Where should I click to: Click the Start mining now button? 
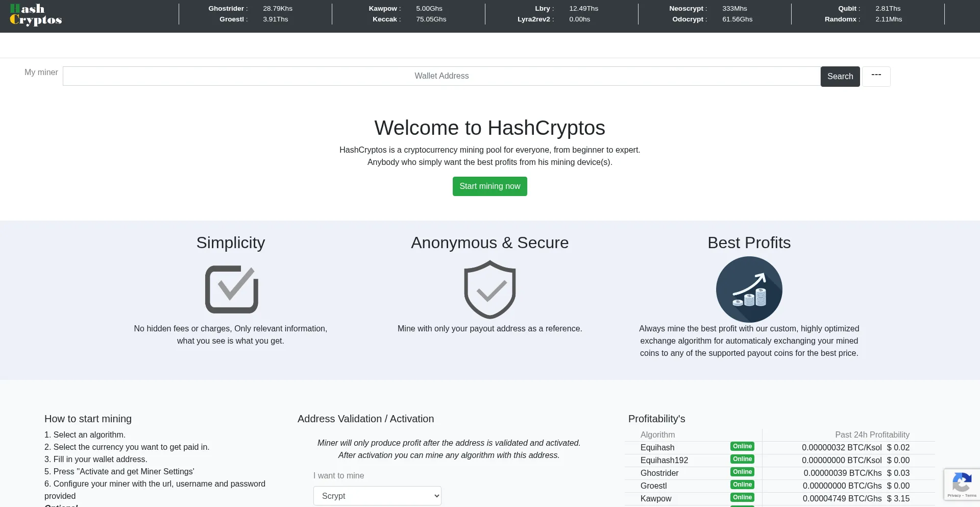pos(490,186)
